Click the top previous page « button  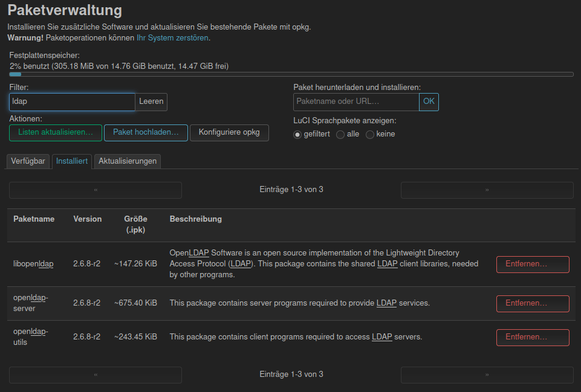pyautogui.click(x=96, y=190)
